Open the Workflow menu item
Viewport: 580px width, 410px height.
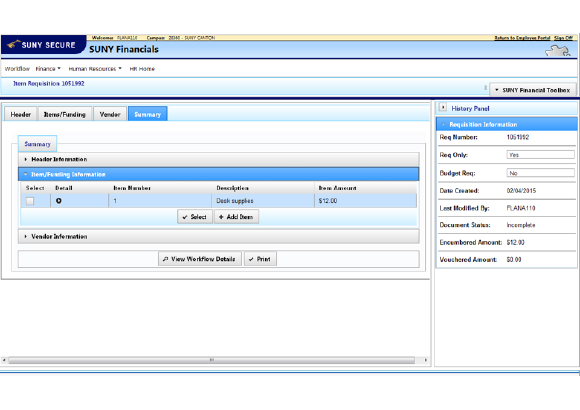pyautogui.click(x=17, y=69)
